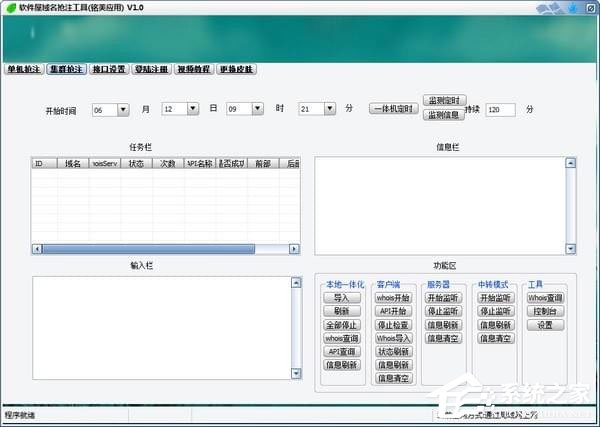600x427 pixels.
Task: Switch to the 单机抢注 tab
Action: [23, 70]
